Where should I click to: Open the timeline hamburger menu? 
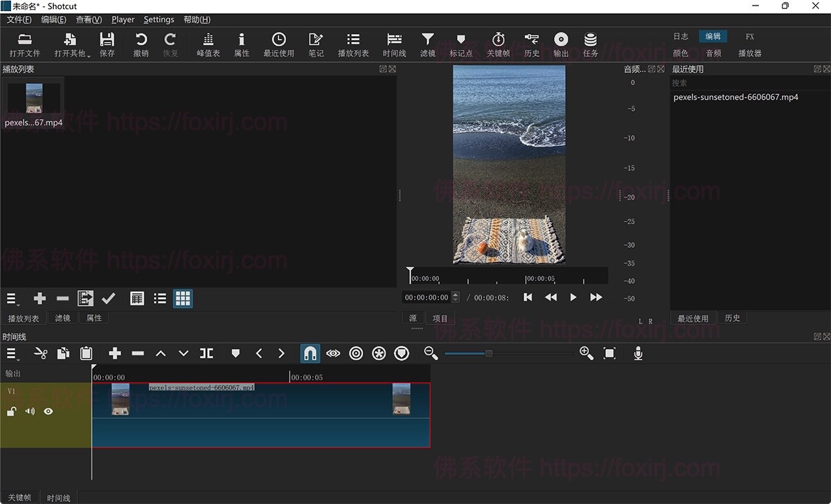pyautogui.click(x=11, y=353)
